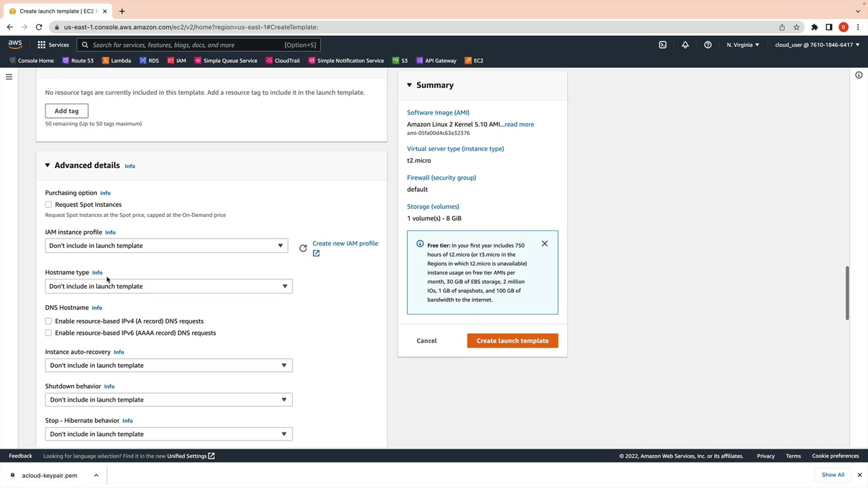The width and height of the screenshot is (868, 488).
Task: Go back to the previous browser page
Action: point(9,27)
